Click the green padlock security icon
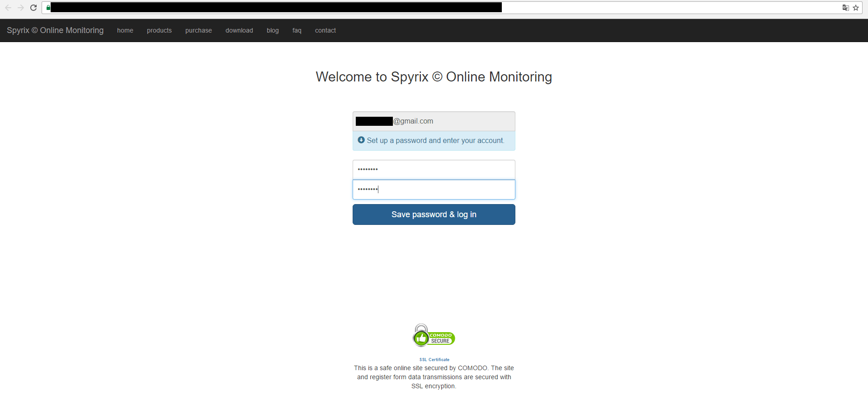The image size is (868, 405). coord(48,8)
